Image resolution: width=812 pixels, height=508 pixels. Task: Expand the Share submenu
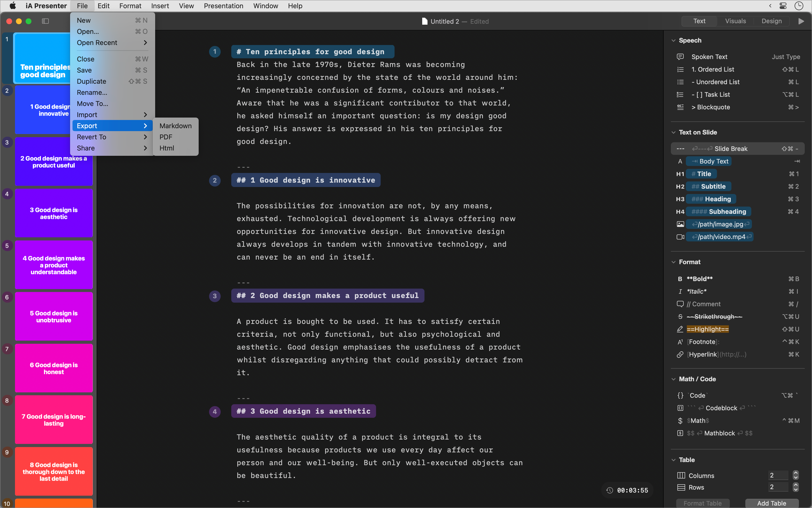click(x=112, y=148)
